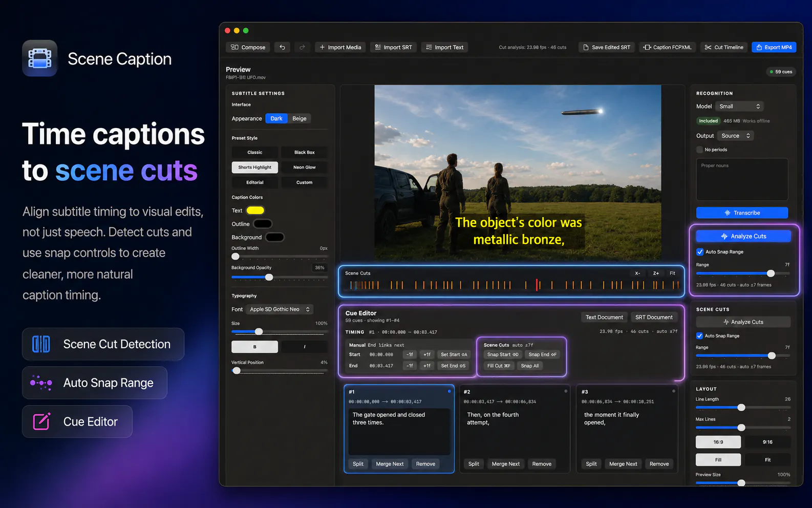Switch interface appearance to Dark
Screen dimensions: 812x508
point(276,118)
